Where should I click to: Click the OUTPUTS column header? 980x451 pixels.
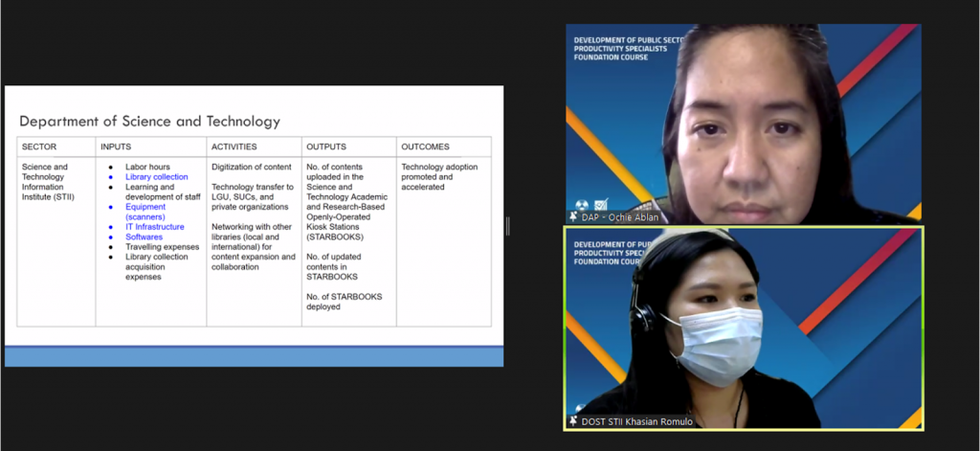[x=326, y=147]
